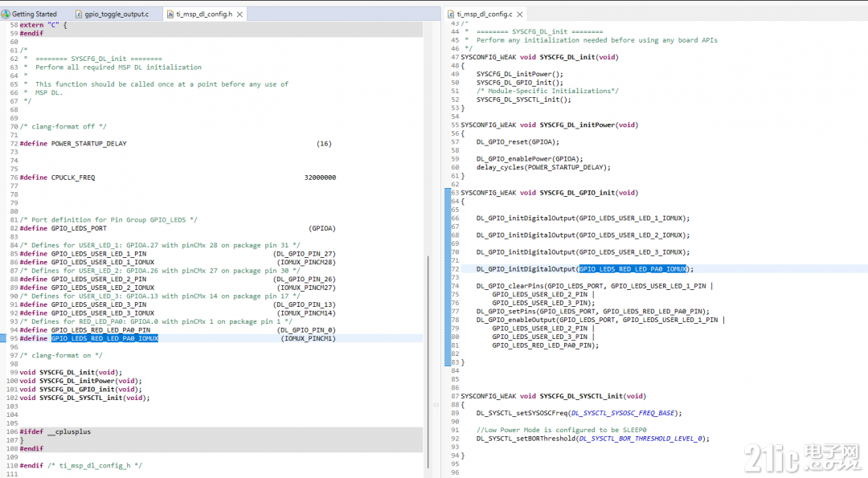The height and width of the screenshot is (478, 868).
Task: Click the SYSCFG_DL_SYSCTL_init function definition name on line 87
Action: 579,396
